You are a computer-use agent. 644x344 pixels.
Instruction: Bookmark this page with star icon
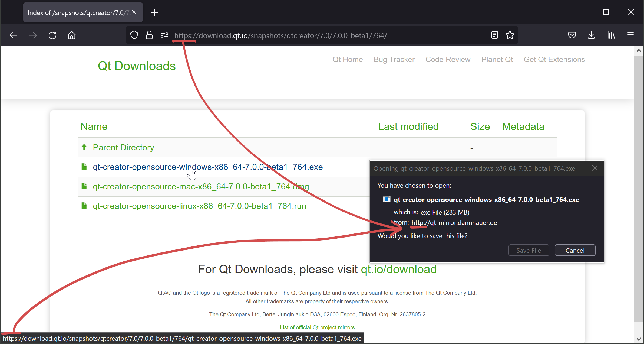(510, 35)
